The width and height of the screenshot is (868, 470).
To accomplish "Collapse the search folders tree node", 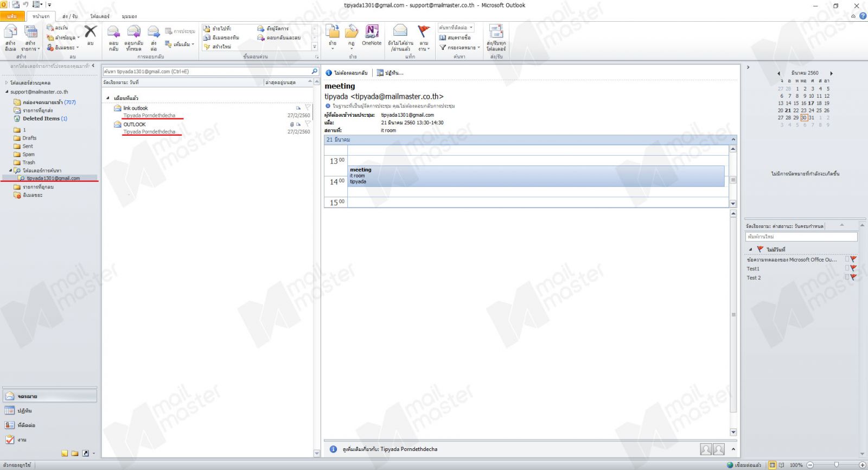I will (x=10, y=170).
